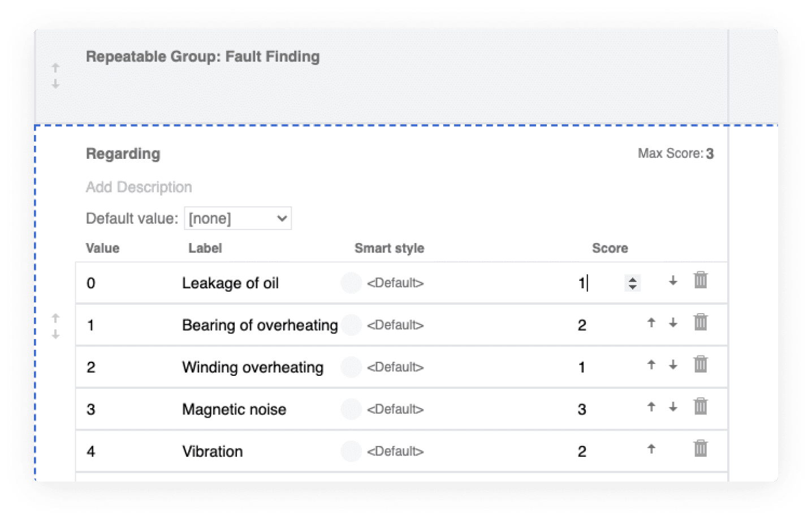Move Magnetic noise row up
812x520 pixels.
click(x=651, y=406)
